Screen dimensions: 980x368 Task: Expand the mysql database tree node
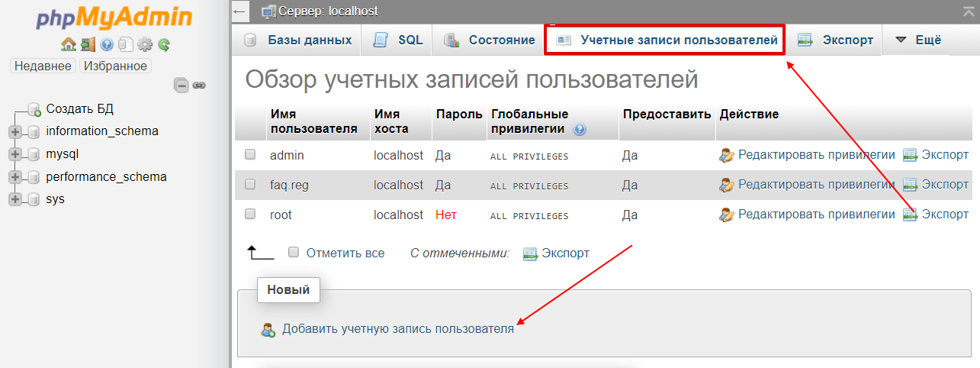[x=14, y=154]
